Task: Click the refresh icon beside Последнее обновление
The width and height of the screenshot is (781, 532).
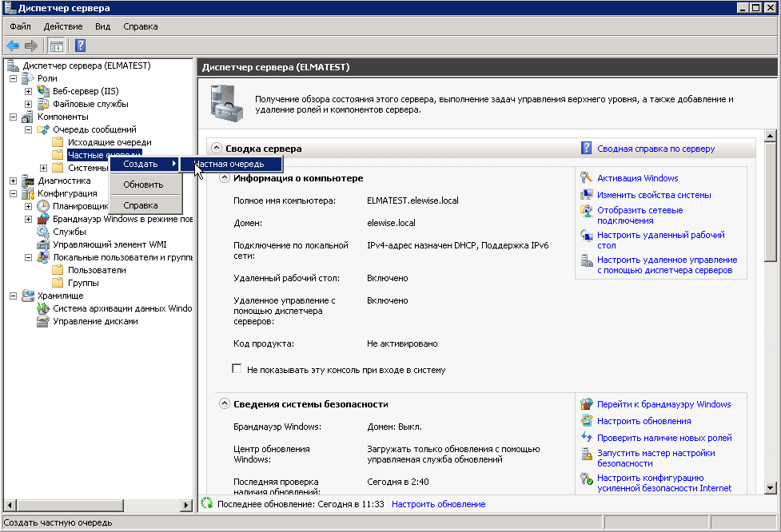Action: [x=207, y=504]
